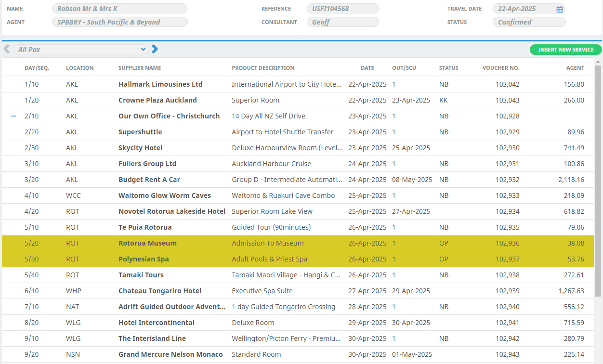This screenshot has width=603, height=364.
Task: Select Tamaki Tours supplier
Action: [x=141, y=275]
